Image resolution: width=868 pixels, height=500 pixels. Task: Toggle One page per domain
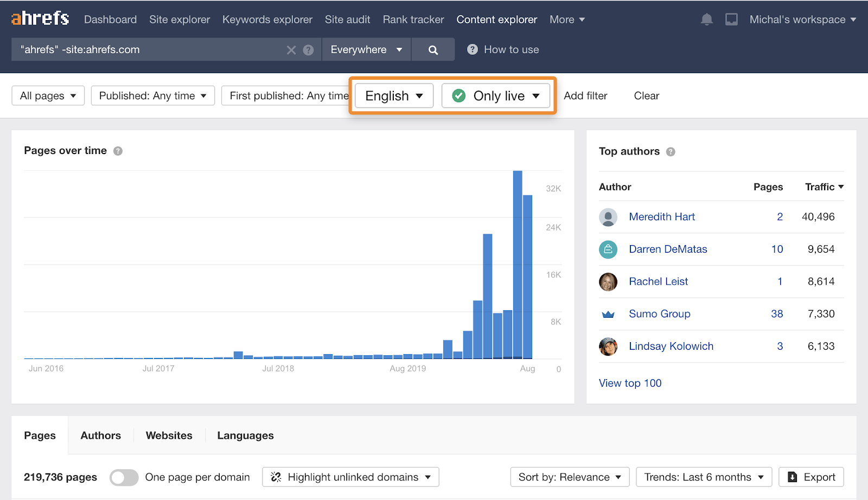[x=124, y=477]
